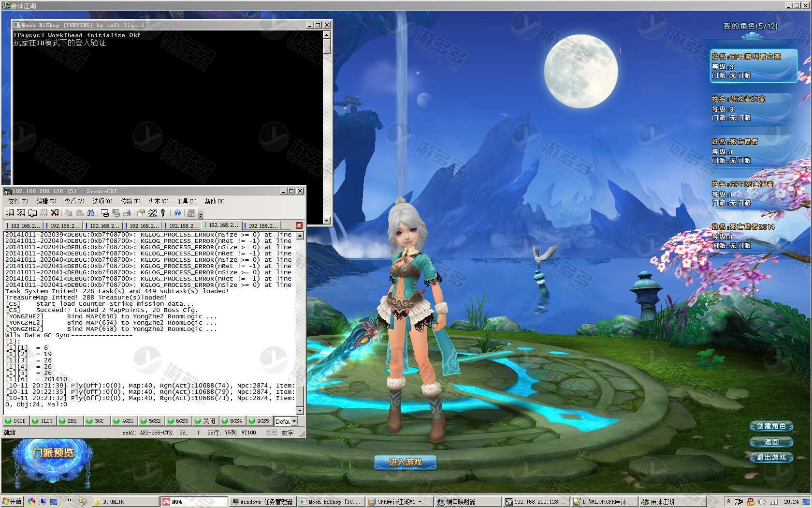Close the active tab with red X

point(299,225)
